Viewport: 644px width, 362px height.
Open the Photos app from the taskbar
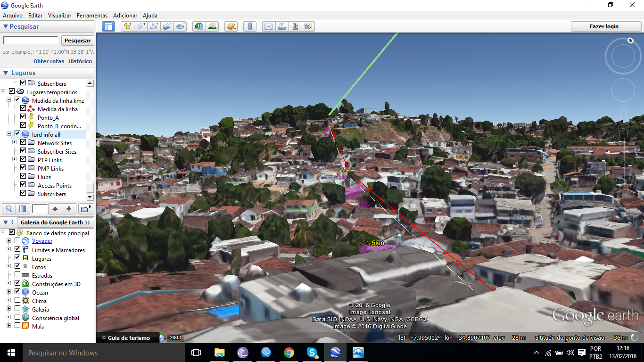click(358, 352)
